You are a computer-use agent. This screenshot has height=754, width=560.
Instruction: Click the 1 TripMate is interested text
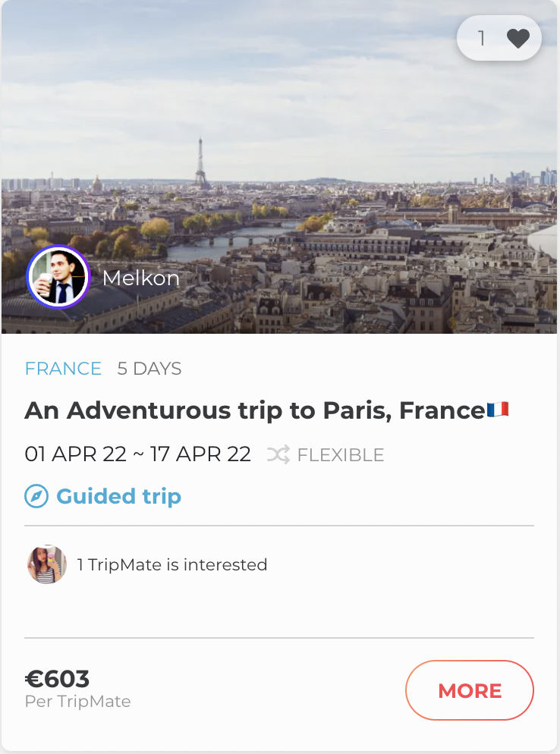172,564
